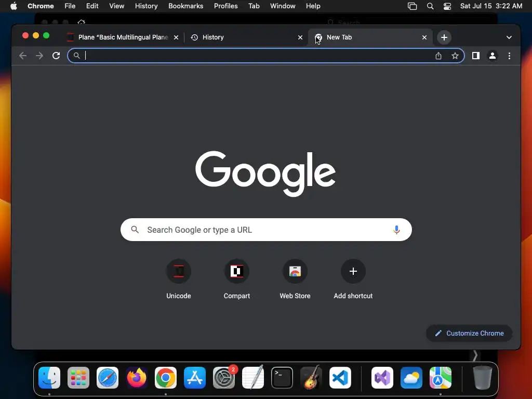This screenshot has width=532, height=399.
Task: Open System Settings from the Dock
Action: click(224, 378)
